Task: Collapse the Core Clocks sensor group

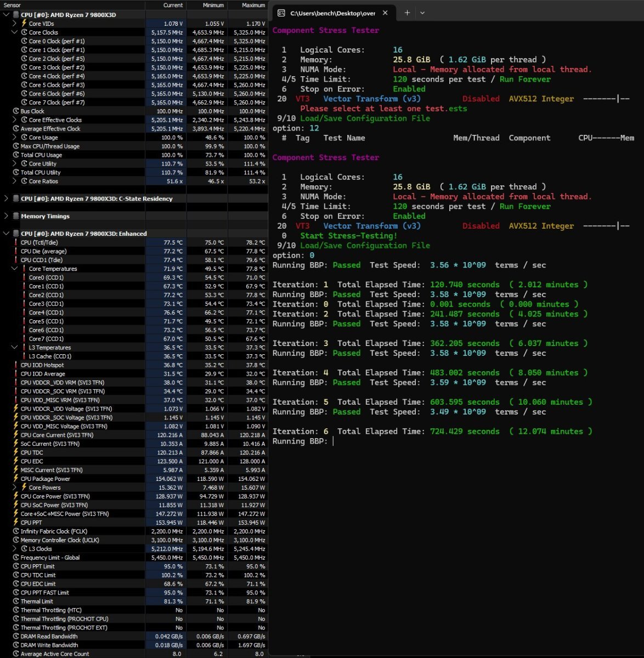Action: [14, 32]
